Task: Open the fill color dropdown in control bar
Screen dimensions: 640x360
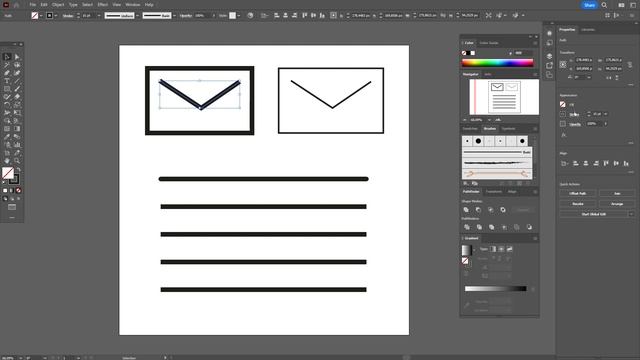Action: click(41, 16)
